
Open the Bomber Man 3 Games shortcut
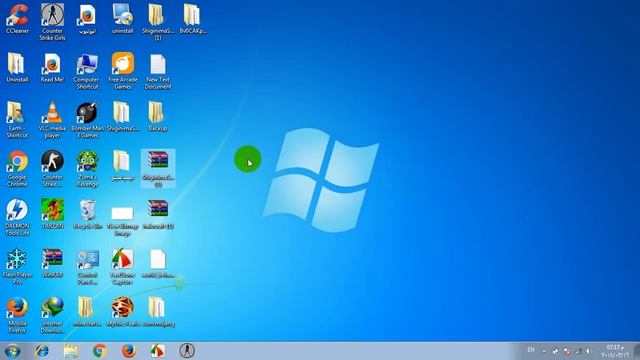pyautogui.click(x=87, y=120)
